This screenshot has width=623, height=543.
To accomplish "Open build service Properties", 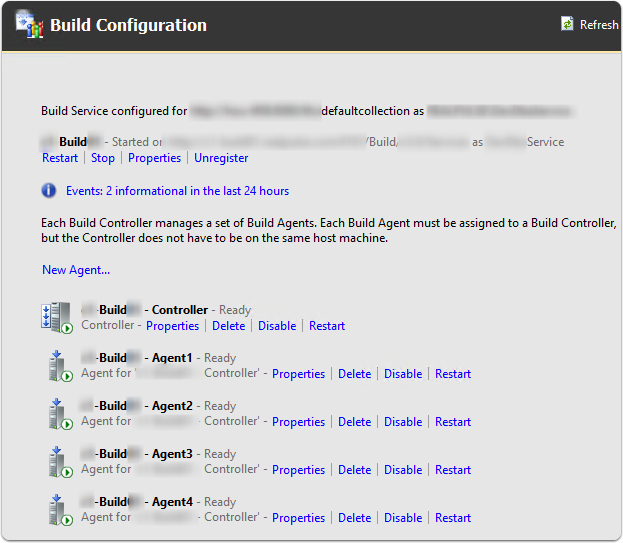I will (154, 158).
